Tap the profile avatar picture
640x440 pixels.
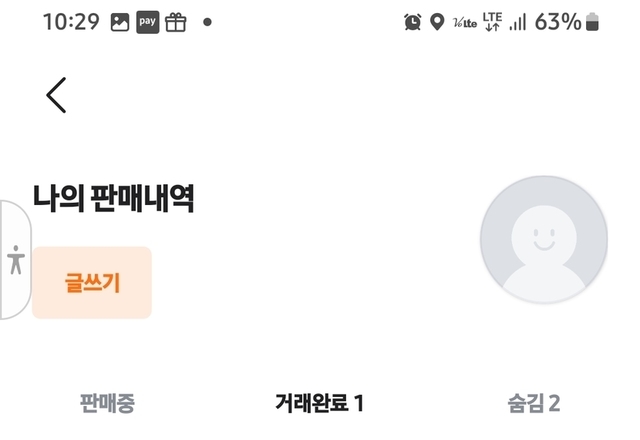543,241
